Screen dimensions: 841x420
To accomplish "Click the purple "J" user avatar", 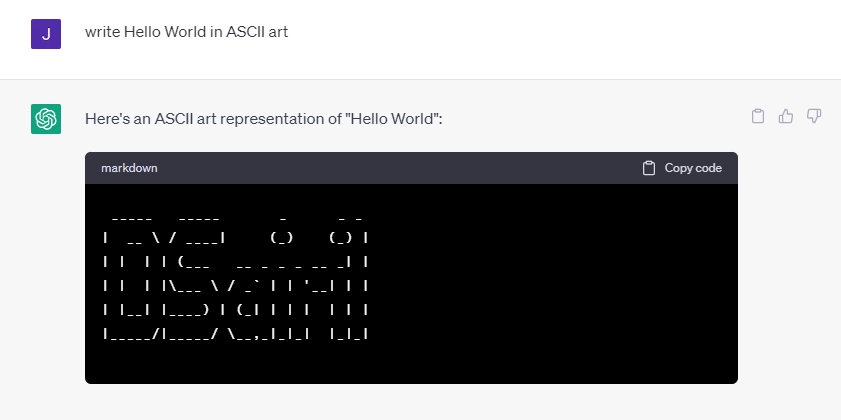I will 46,34.
